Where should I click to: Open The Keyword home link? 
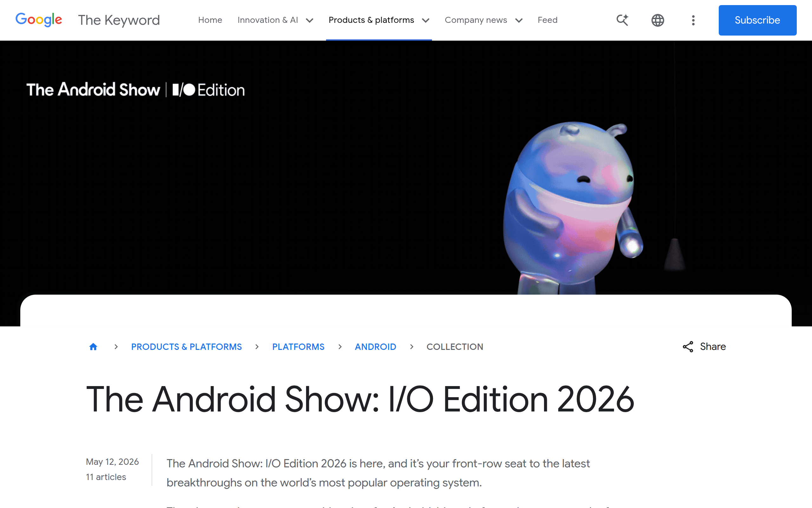click(119, 20)
